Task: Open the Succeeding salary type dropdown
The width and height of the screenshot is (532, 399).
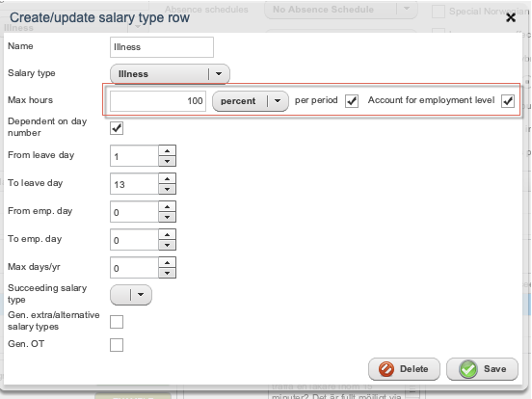Action: coord(131,295)
